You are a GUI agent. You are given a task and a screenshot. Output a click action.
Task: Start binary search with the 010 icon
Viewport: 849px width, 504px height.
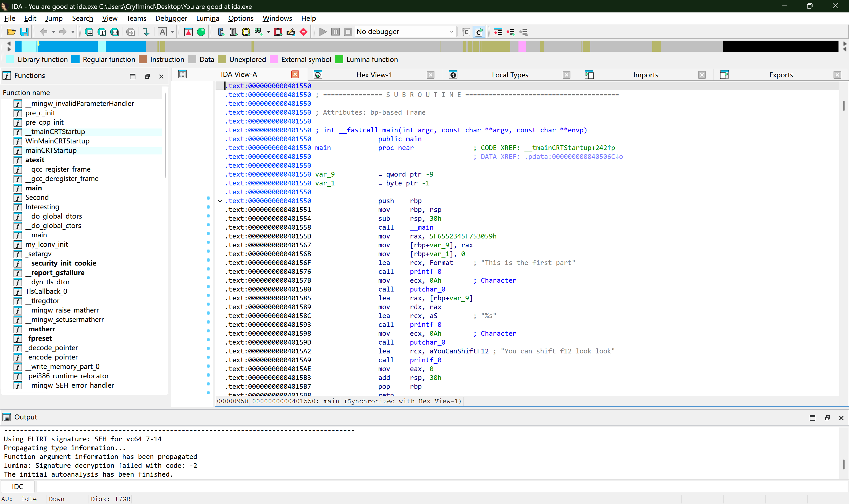coord(114,32)
